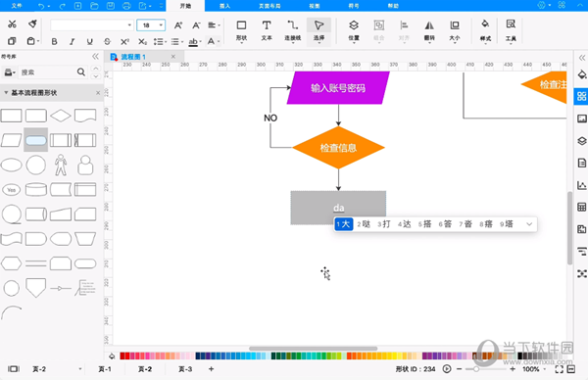Switch to the 视图 ribbon tab
The image size is (588, 380).
315,6
